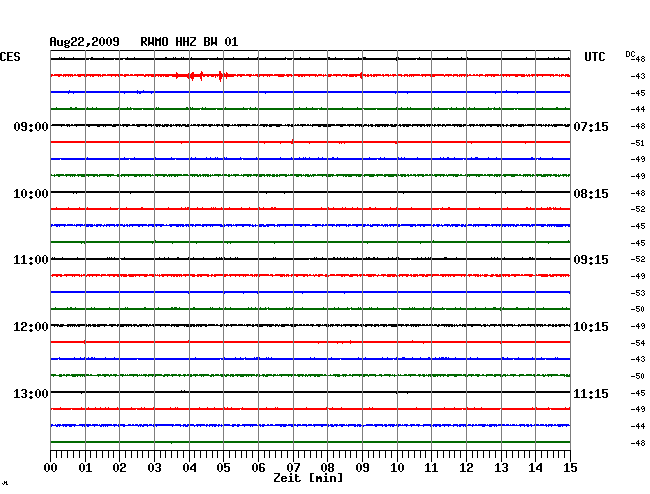This screenshot has width=650, height=494.
Task: Click the black trace at the 13:00 row
Action: pyautogui.click(x=310, y=392)
